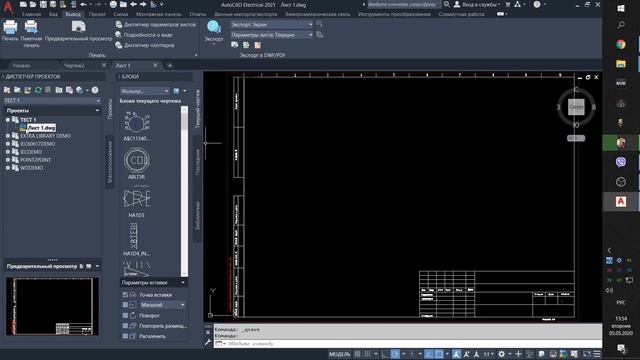This screenshot has height=360, width=640.
Task: Open the Начало document tab
Action: tap(22, 65)
